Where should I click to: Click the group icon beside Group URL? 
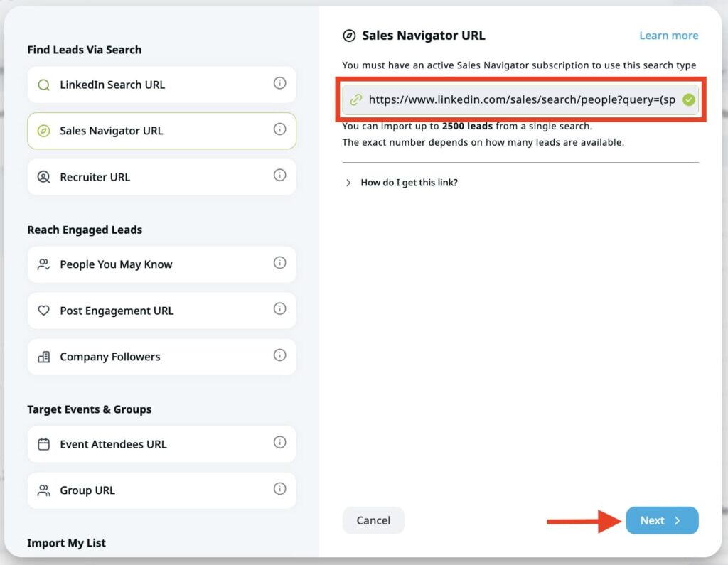point(43,490)
